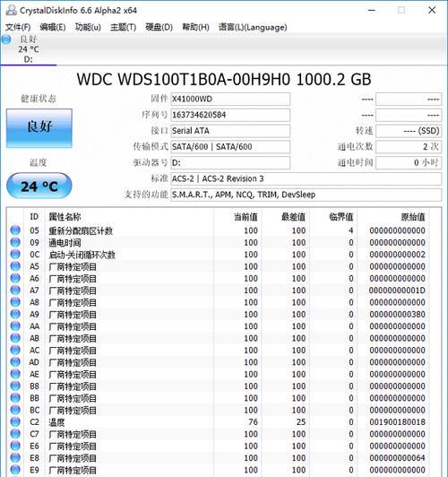448x477 pixels.
Task: Select the 通电时间 attribute name in row 09
Action: 65,242
